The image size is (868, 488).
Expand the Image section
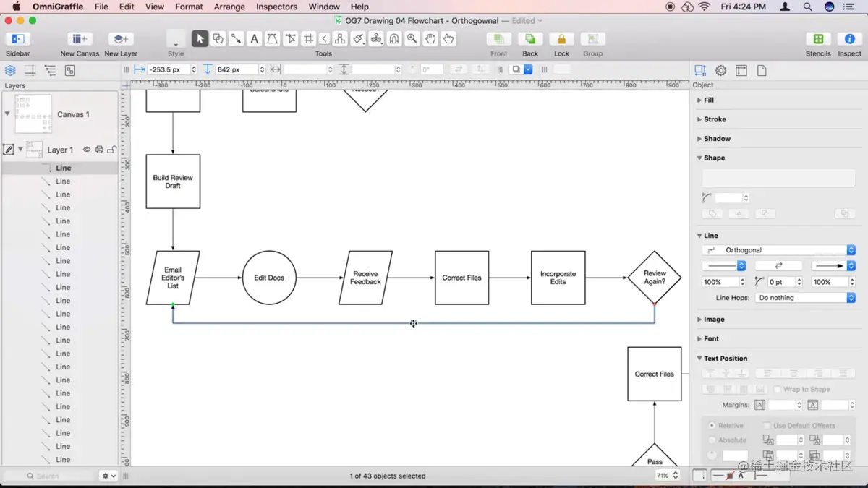click(699, 320)
